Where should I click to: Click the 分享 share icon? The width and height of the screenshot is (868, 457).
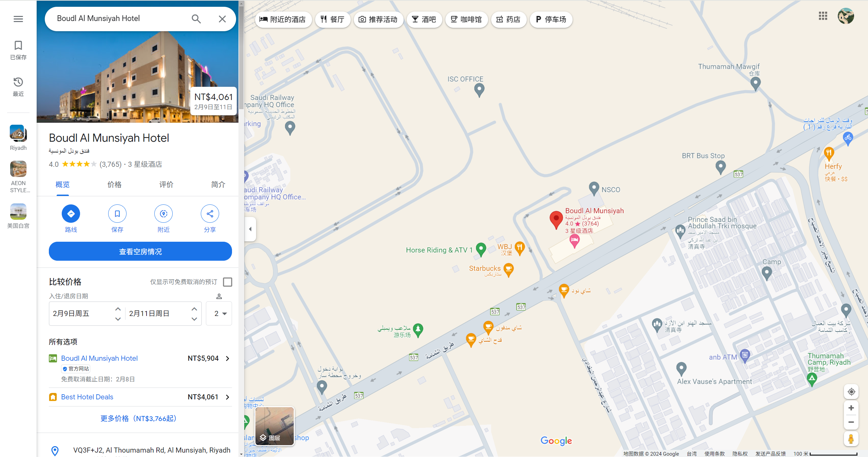210,214
